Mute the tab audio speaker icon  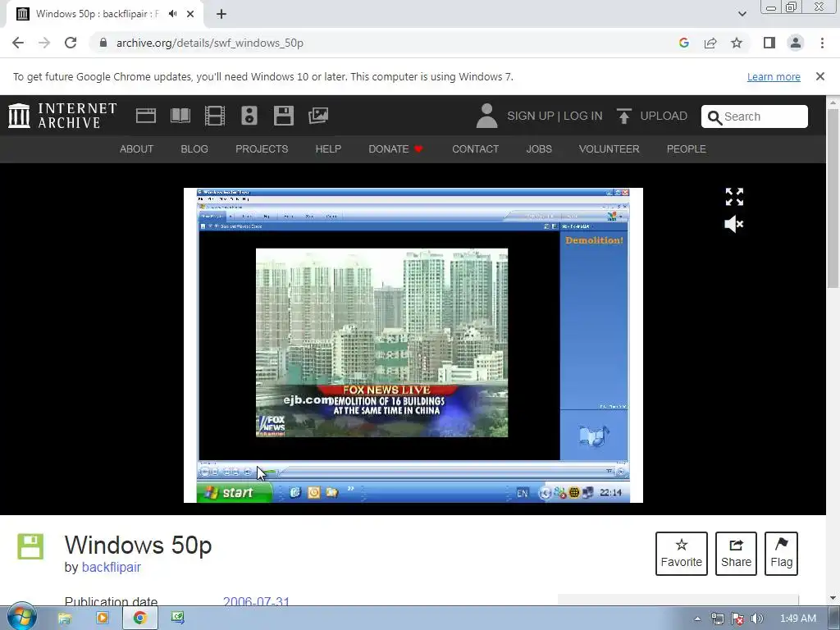point(172,14)
